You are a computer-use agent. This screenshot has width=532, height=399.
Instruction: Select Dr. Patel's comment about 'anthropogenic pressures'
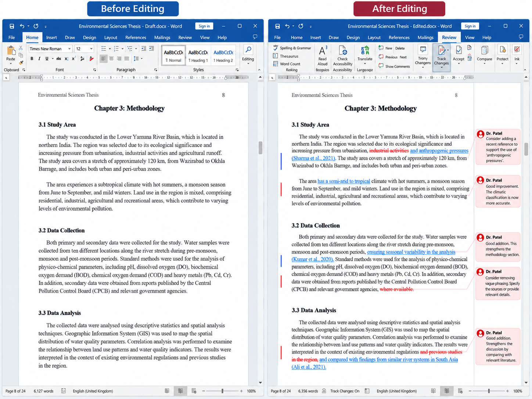(498, 147)
